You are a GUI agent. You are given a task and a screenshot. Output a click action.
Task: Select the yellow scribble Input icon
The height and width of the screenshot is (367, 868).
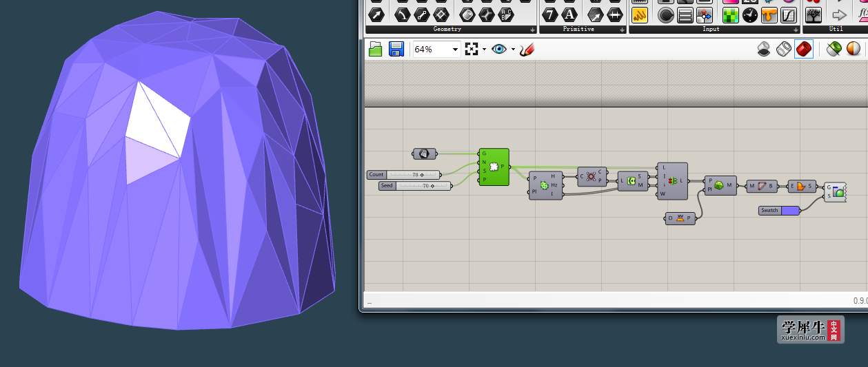pyautogui.click(x=640, y=14)
